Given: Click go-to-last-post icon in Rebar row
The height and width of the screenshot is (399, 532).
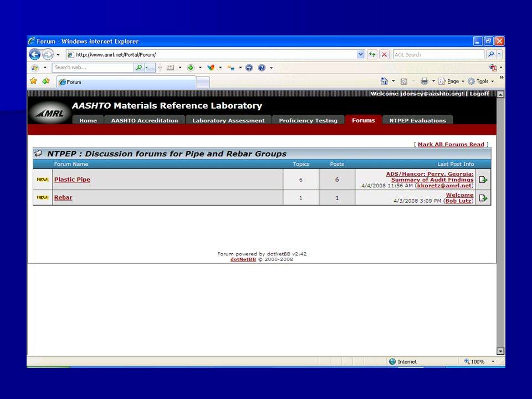Looking at the screenshot, I should [483, 198].
